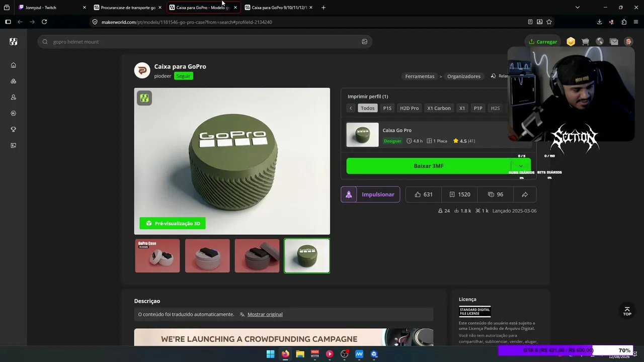644x362 pixels.
Task: Open browser downloads panel
Action: coord(599,22)
